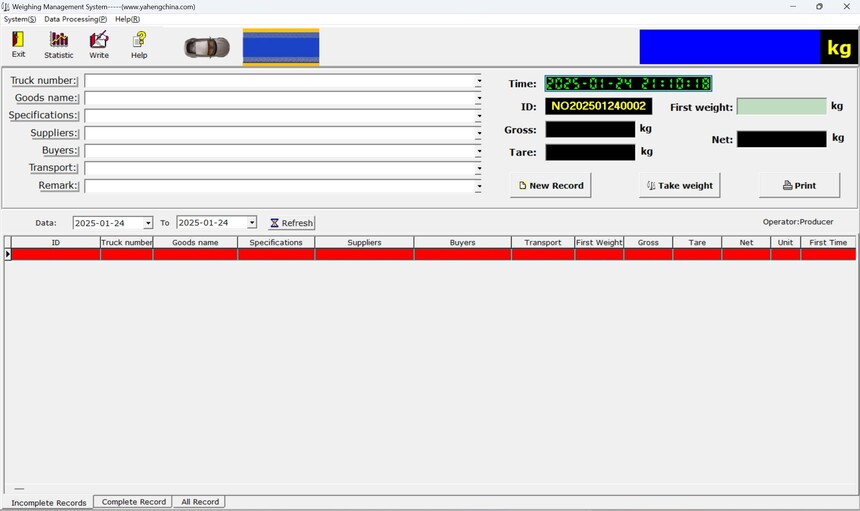Click the Write toolbar icon
The width and height of the screenshot is (860, 511).
pyautogui.click(x=99, y=44)
